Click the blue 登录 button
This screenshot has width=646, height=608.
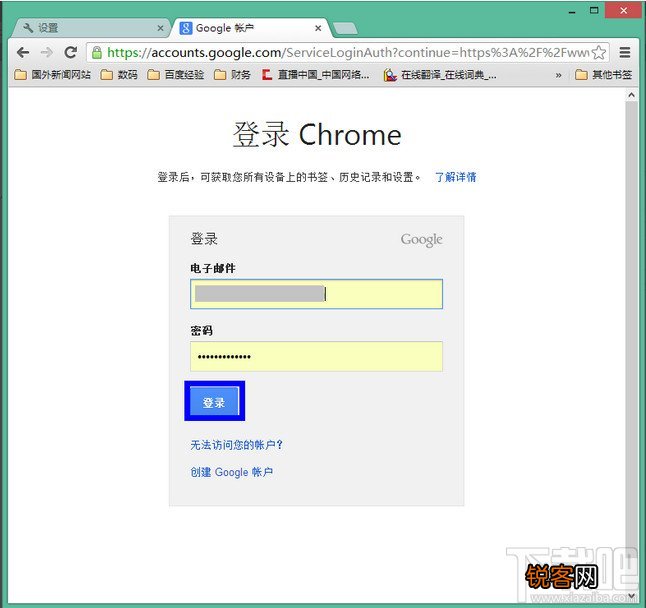click(215, 402)
